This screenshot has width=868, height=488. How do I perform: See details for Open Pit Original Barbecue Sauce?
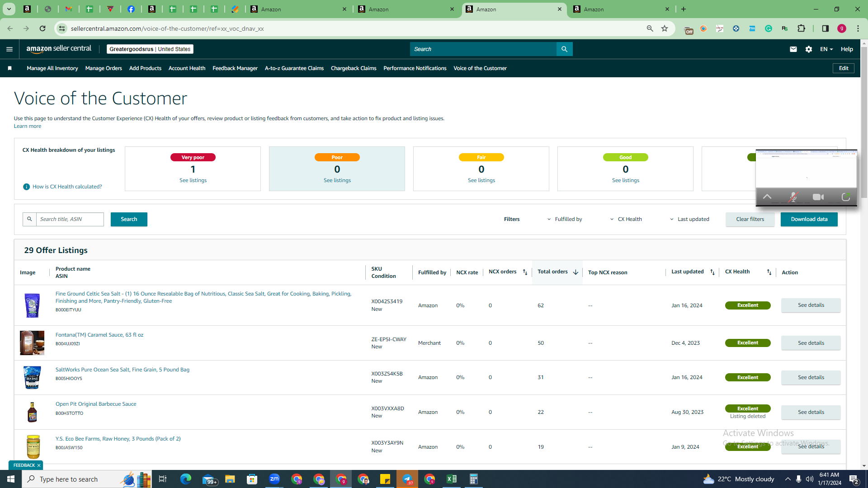click(811, 412)
